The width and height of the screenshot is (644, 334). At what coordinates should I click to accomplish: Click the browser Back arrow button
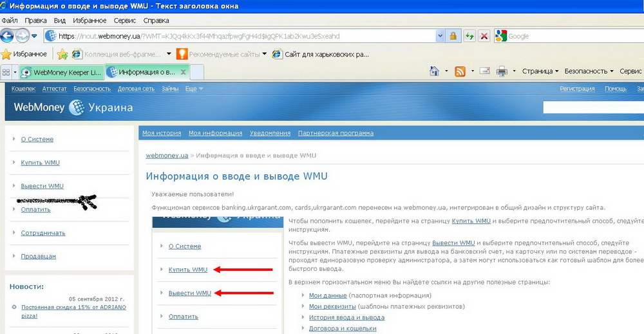pos(7,36)
